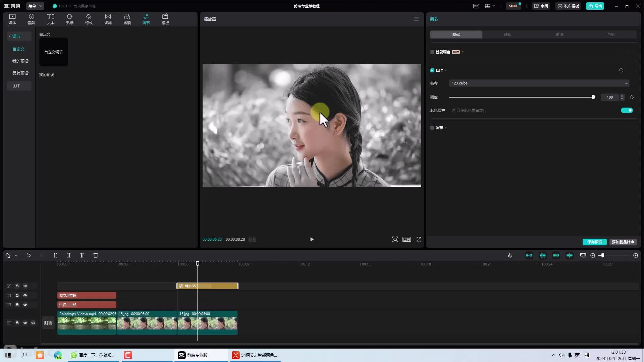Toggle main track magnet snapping icon
The image size is (644, 362).
pyautogui.click(x=529, y=255)
